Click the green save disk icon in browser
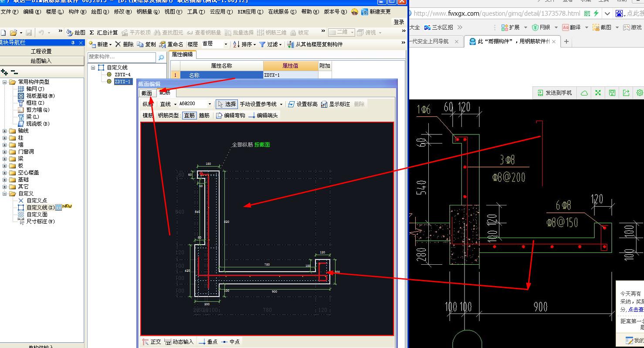Image resolution: width=644 pixels, height=348 pixels. [612, 93]
